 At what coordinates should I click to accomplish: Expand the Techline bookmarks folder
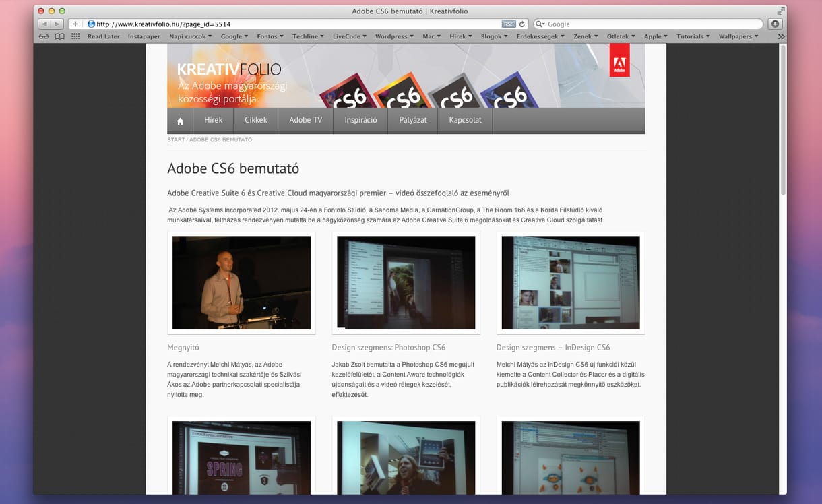tap(308, 36)
